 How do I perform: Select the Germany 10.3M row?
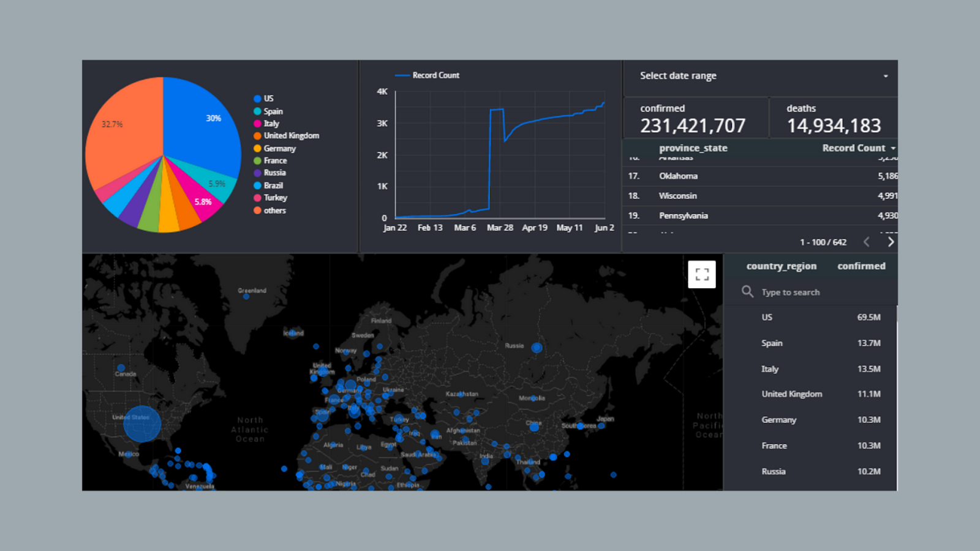click(x=810, y=420)
